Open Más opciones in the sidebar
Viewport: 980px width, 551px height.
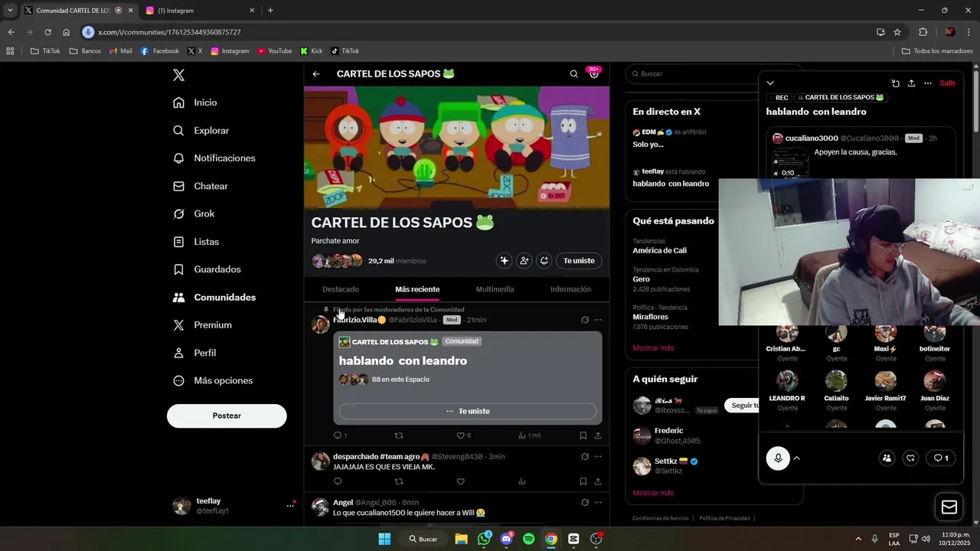tap(213, 381)
